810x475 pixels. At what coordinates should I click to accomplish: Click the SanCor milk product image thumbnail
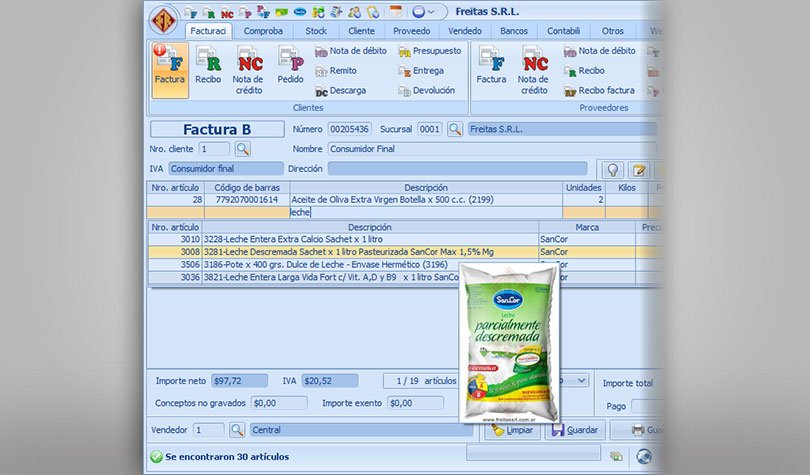509,344
